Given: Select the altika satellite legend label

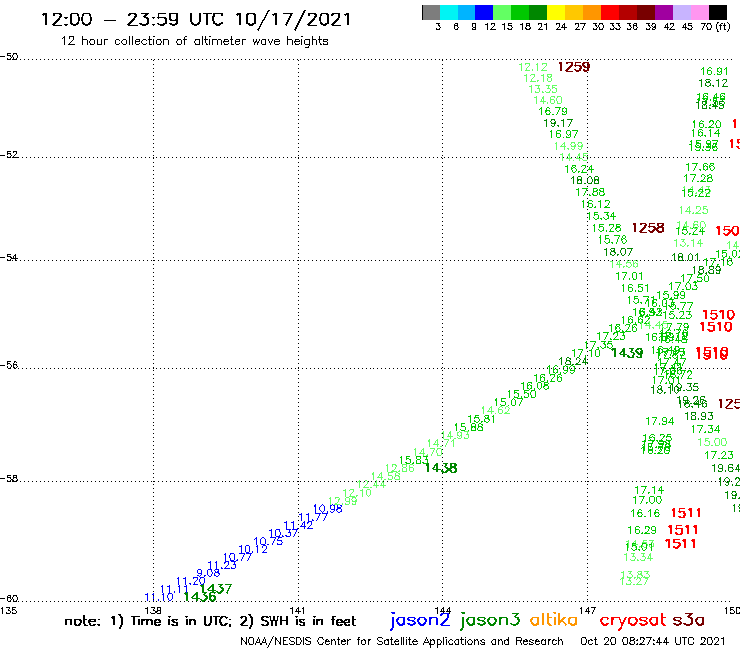Looking at the screenshot, I should point(554,619).
